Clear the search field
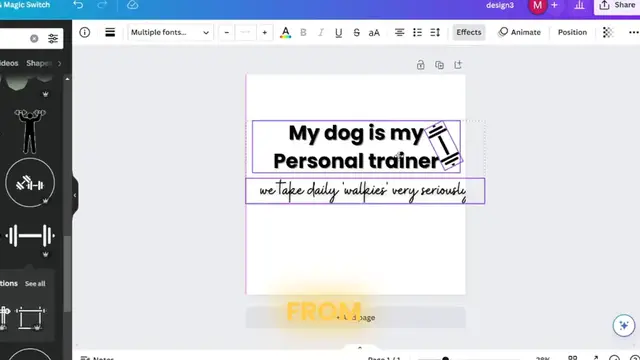 point(34,38)
